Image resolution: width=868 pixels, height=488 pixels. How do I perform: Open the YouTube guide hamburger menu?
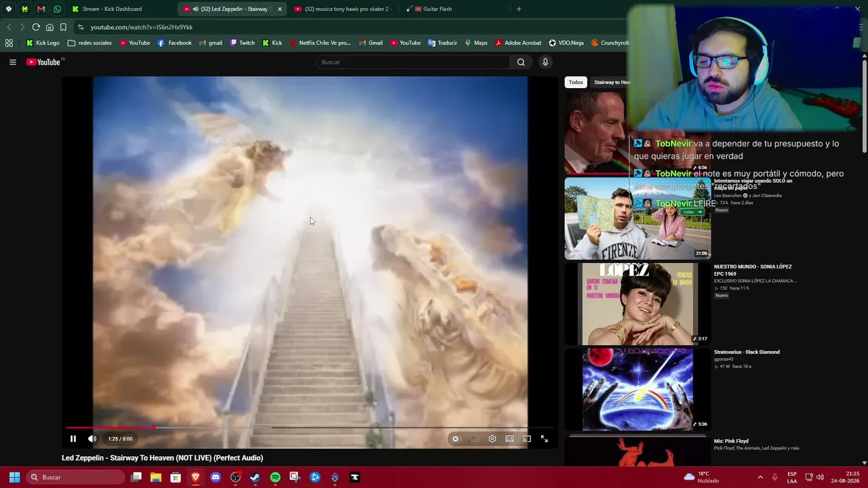tap(13, 62)
